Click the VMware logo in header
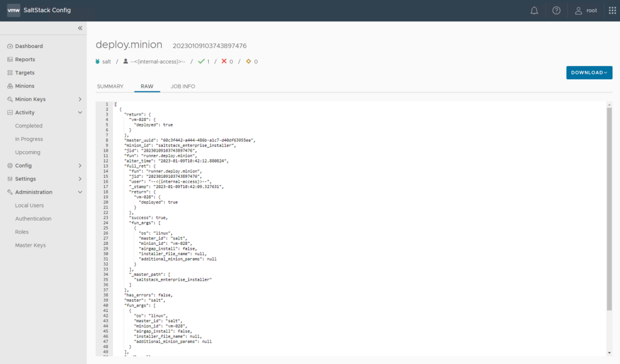620x364 pixels. (x=13, y=10)
